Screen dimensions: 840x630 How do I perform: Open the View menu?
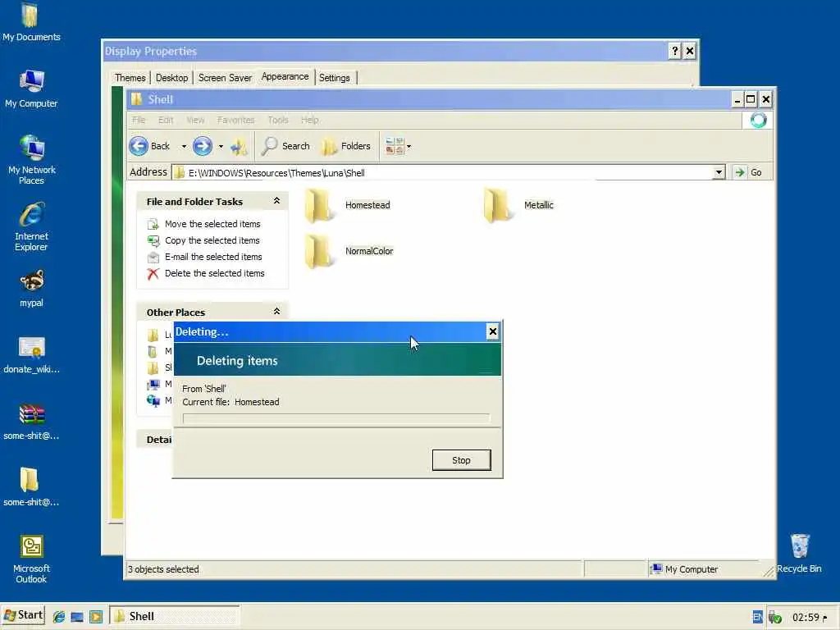195,120
